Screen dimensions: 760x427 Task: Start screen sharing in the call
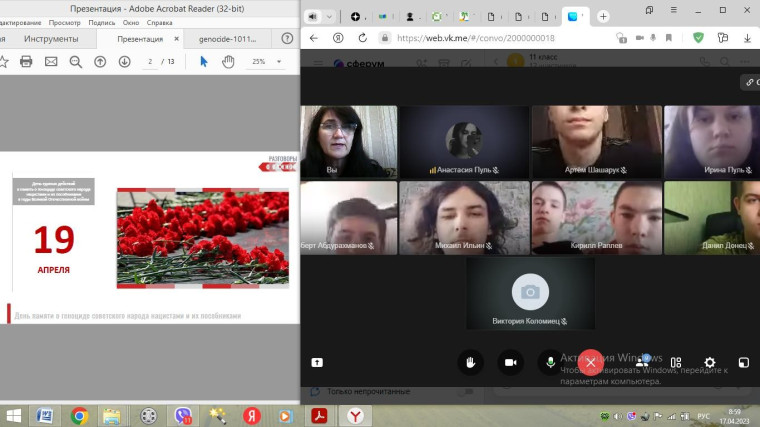coord(317,363)
